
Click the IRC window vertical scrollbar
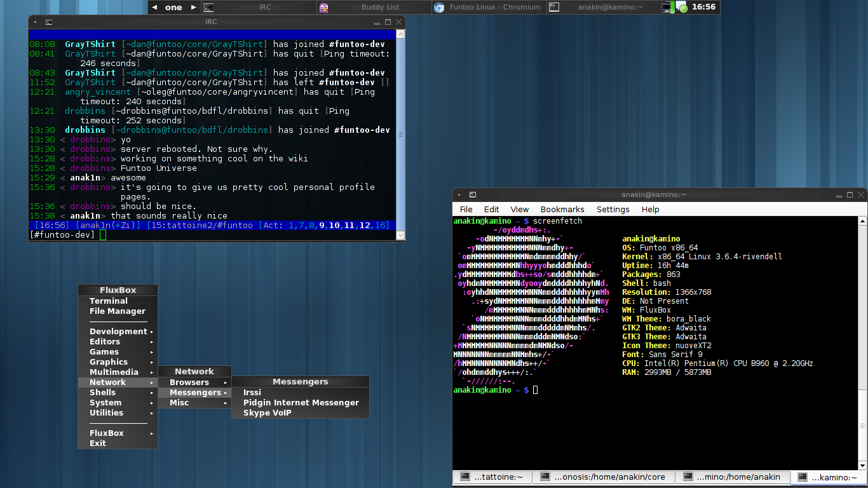400,134
